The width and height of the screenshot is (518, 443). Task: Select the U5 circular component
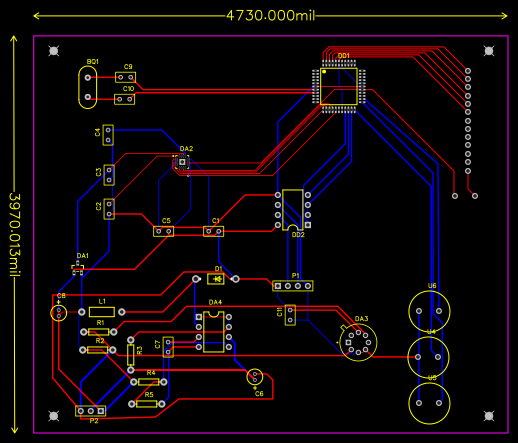point(429,403)
